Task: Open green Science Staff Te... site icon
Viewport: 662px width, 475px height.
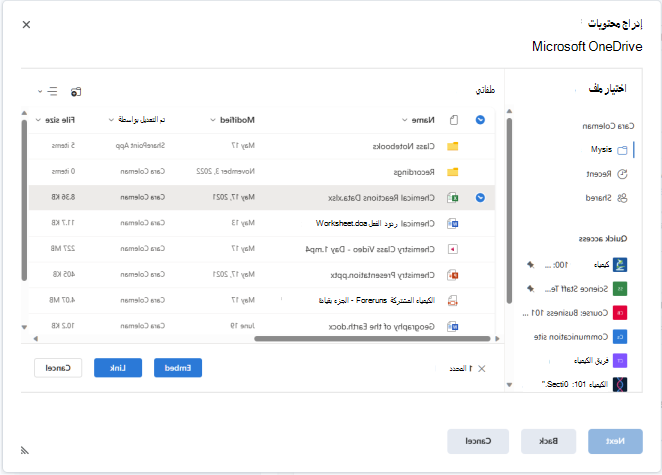Action: tap(620, 289)
